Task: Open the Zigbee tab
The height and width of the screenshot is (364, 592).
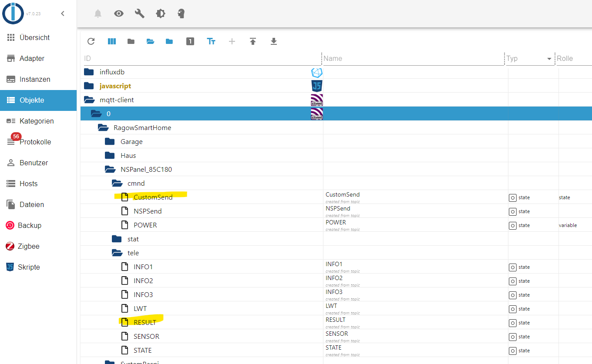Action: pyautogui.click(x=38, y=246)
